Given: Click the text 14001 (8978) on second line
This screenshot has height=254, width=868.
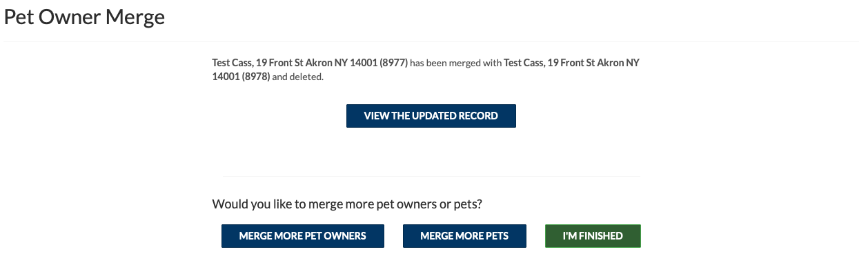Looking at the screenshot, I should 241,77.
